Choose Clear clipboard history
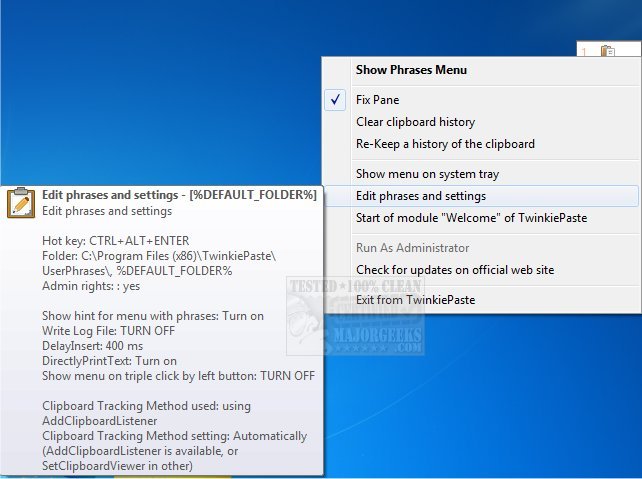The height and width of the screenshot is (479, 642). click(x=415, y=122)
